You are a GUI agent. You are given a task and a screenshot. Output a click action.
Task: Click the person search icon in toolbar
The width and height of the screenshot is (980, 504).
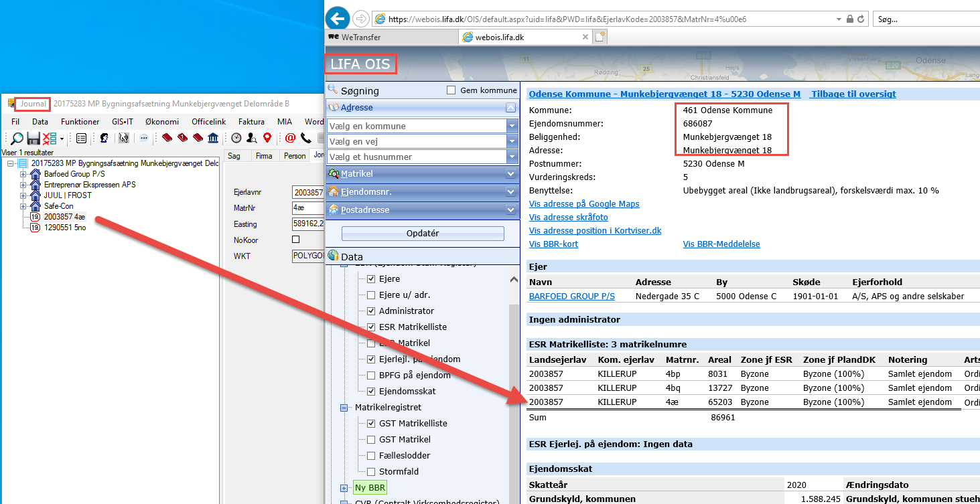pos(251,138)
